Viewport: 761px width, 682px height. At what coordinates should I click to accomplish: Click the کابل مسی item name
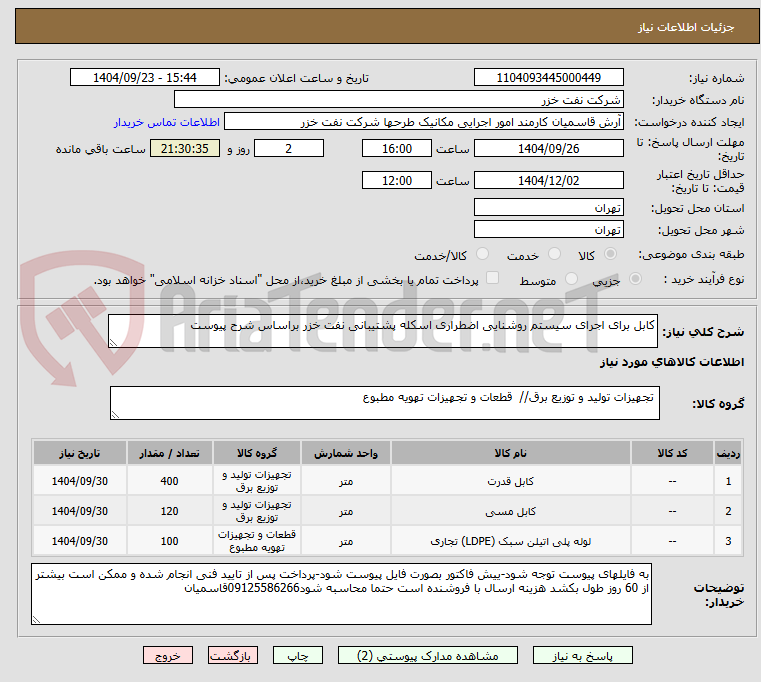click(x=510, y=511)
